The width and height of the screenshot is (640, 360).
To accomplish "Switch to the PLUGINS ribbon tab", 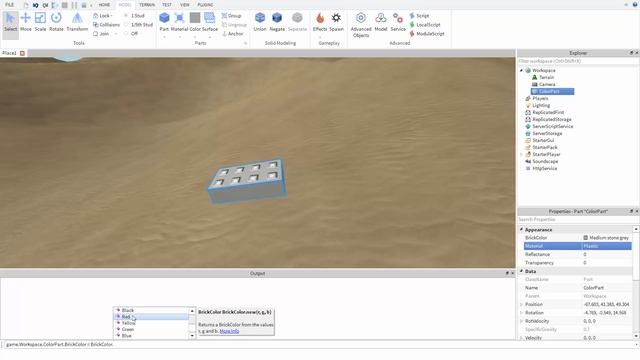I will (x=205, y=4).
